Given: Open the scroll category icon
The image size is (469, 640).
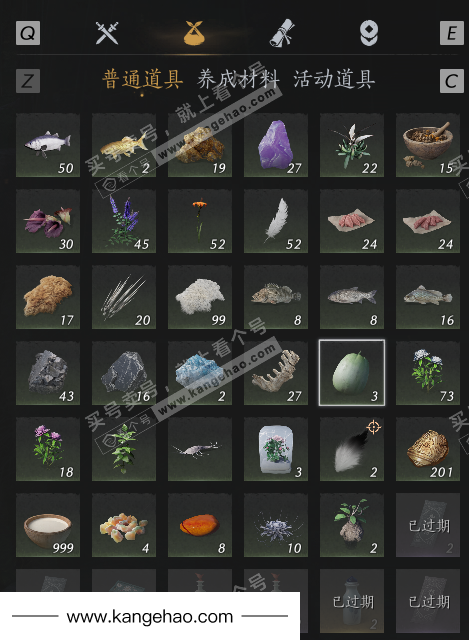Looking at the screenshot, I should 282,32.
